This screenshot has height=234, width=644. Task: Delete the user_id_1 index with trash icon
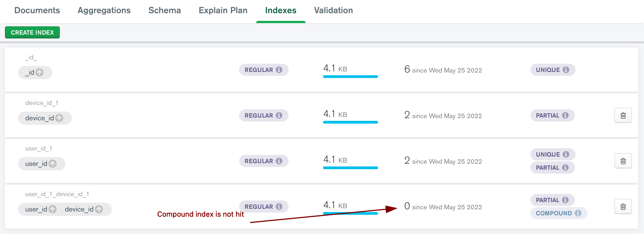click(623, 161)
